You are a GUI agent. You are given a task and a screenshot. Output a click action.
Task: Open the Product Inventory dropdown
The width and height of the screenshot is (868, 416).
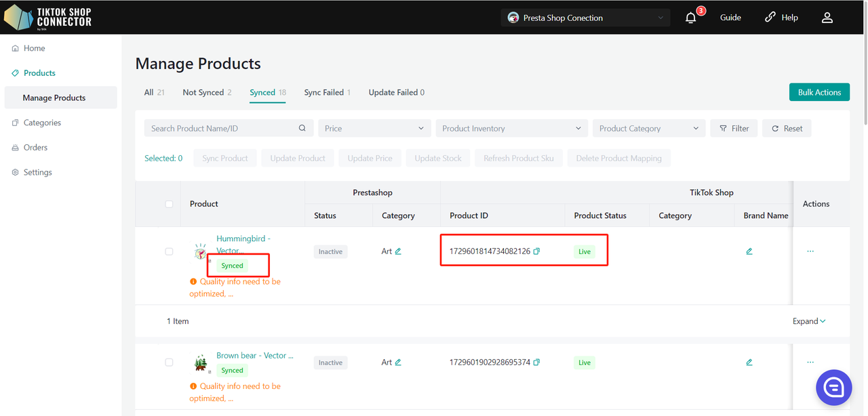[x=511, y=128]
